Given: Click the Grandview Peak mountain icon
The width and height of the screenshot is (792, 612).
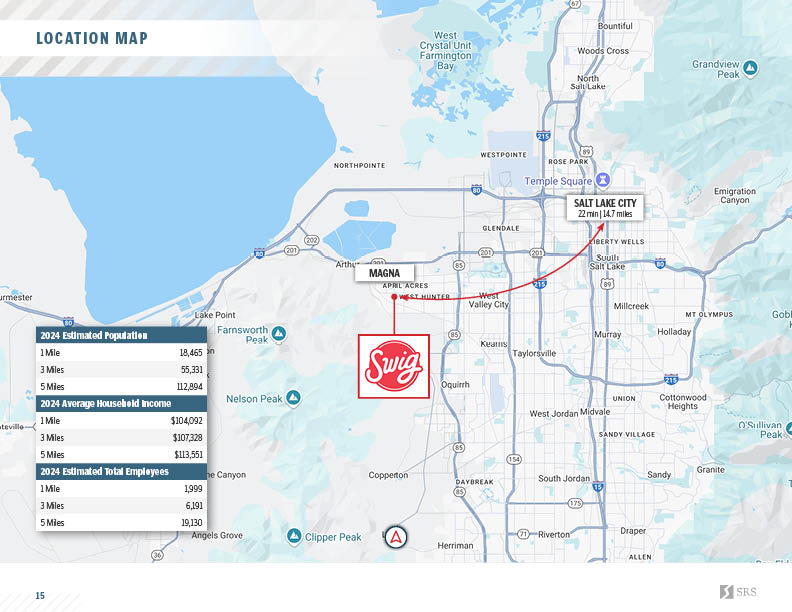Looking at the screenshot, I should (751, 68).
